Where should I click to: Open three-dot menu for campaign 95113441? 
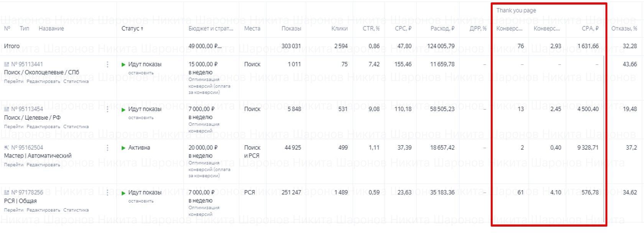coord(107,64)
